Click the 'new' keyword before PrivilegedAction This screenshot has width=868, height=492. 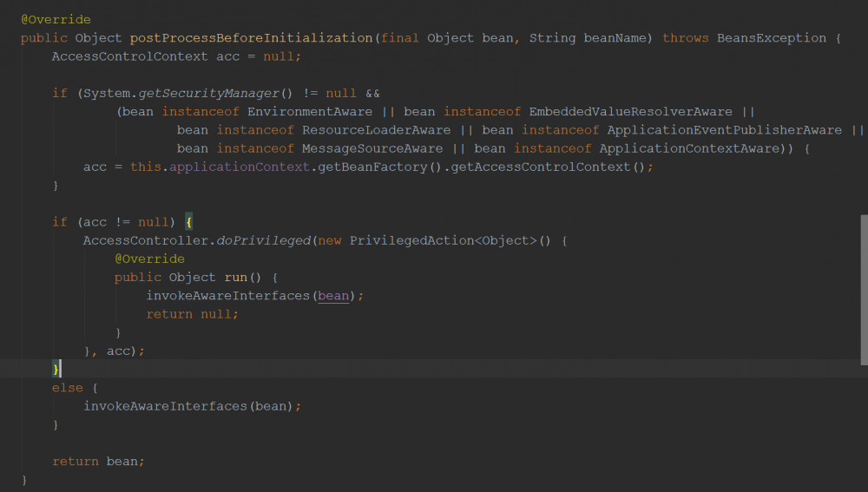(329, 240)
